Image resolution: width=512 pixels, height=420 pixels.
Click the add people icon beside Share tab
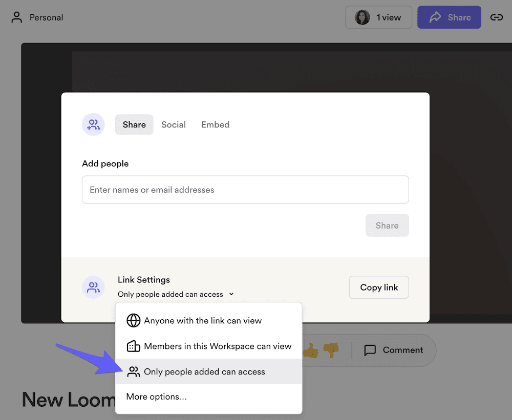(93, 124)
